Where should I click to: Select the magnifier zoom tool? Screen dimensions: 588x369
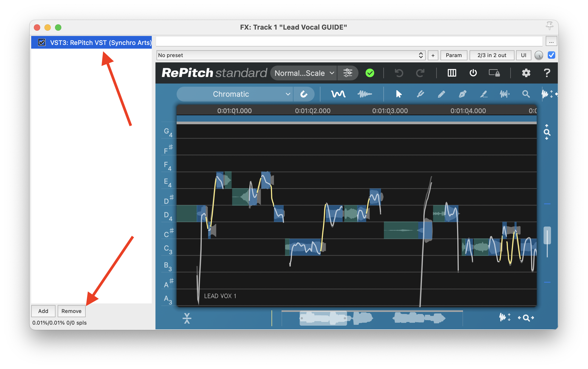526,94
